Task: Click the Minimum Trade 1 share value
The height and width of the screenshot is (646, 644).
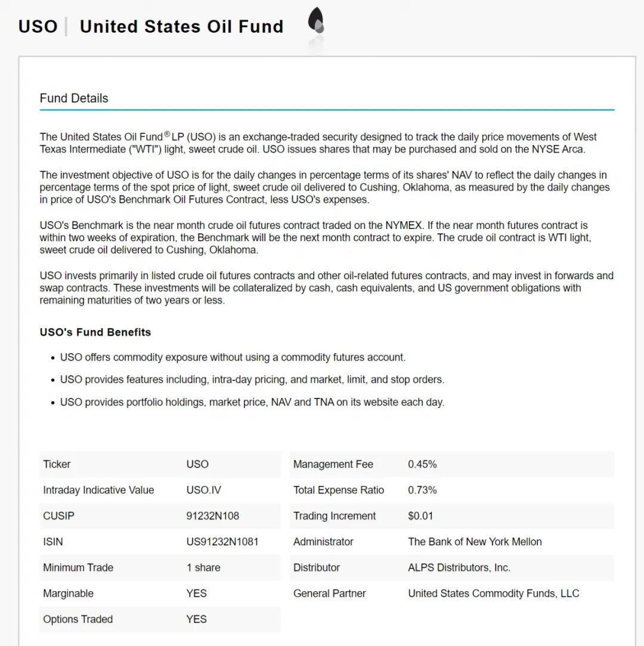Action: (x=203, y=568)
